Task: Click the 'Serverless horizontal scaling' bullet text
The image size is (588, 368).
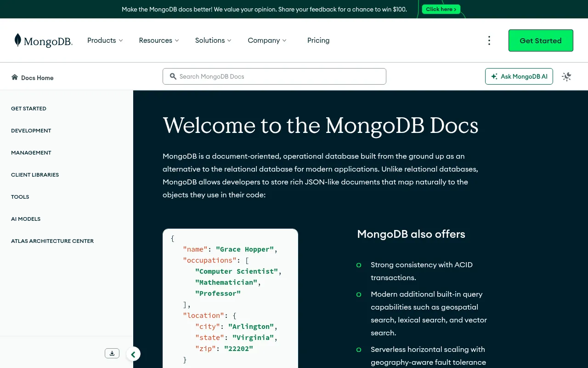Action: click(x=428, y=356)
